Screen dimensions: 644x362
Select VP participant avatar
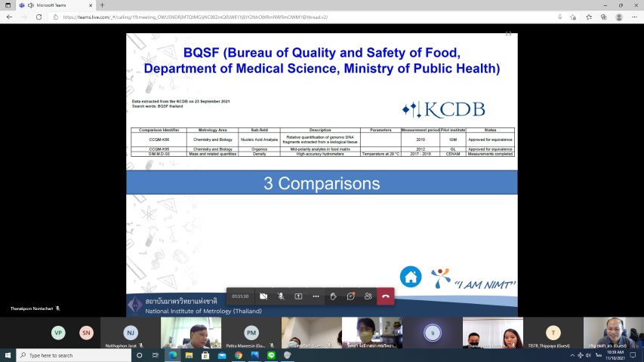point(58,333)
